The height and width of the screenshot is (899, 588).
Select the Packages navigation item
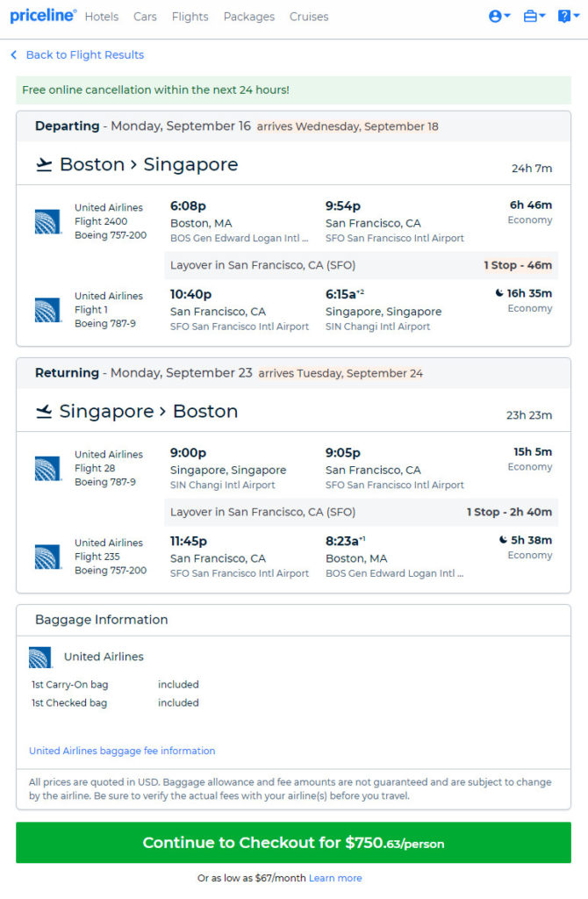coord(248,17)
